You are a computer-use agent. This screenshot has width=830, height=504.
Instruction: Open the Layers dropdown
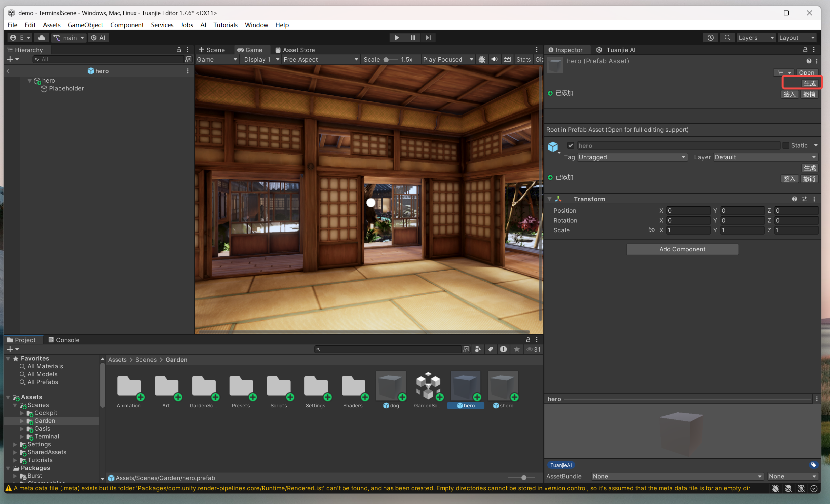coord(756,38)
